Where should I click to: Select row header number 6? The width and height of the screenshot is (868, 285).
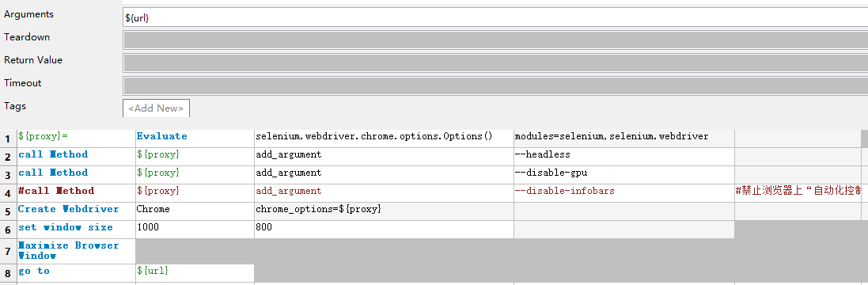pos(8,230)
